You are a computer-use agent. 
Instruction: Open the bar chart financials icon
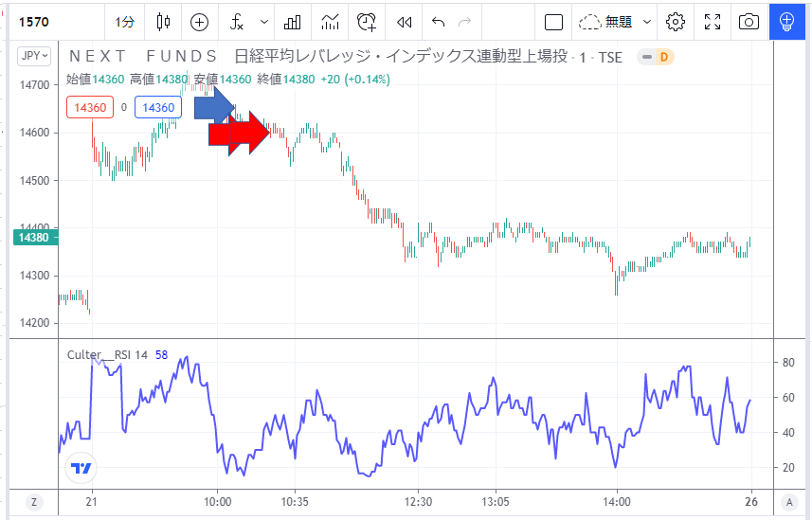(x=293, y=22)
